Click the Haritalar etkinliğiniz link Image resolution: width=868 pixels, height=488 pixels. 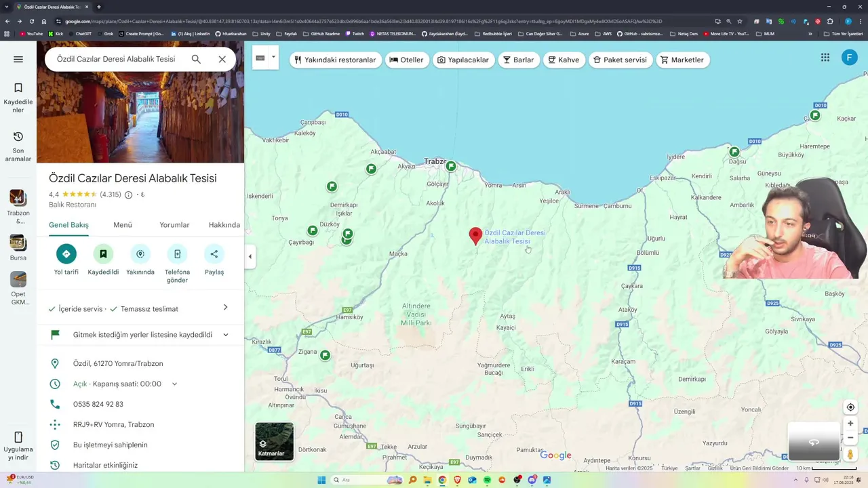(x=105, y=465)
